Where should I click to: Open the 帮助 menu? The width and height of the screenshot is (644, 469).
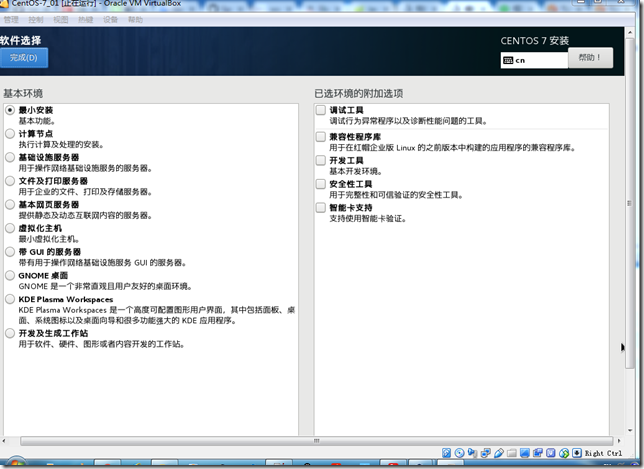point(135,20)
